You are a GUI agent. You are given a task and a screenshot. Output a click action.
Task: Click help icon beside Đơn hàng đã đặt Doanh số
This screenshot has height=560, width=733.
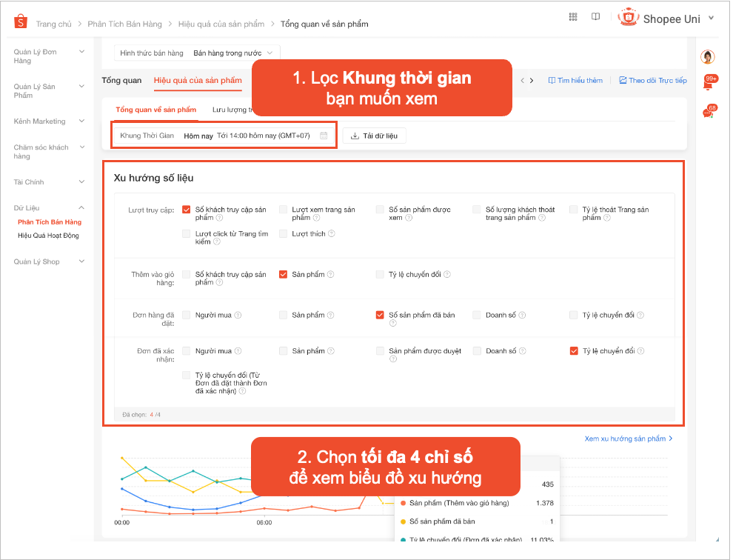(522, 316)
